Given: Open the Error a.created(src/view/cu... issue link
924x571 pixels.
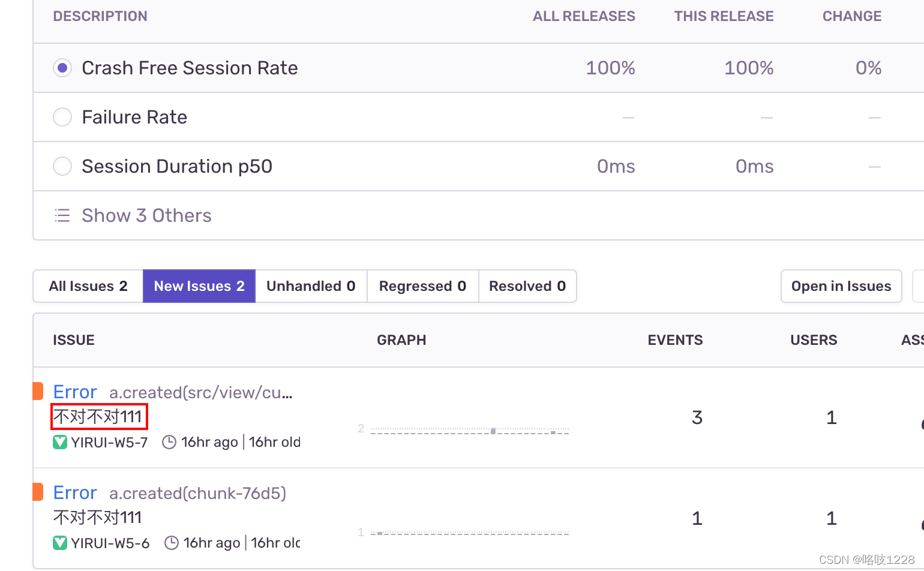Looking at the screenshot, I should tap(173, 392).
